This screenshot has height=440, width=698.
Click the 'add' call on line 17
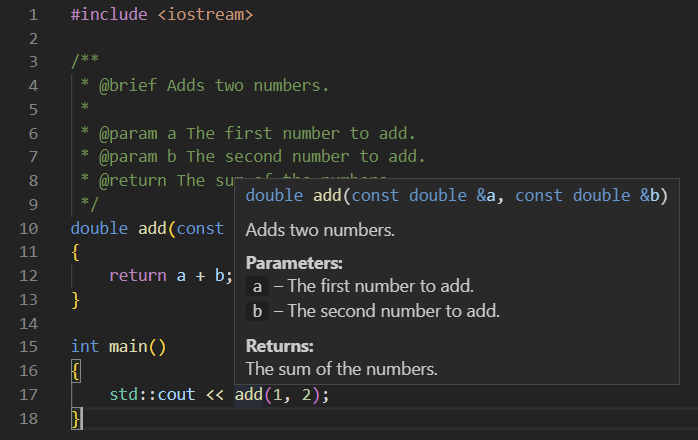tap(248, 395)
